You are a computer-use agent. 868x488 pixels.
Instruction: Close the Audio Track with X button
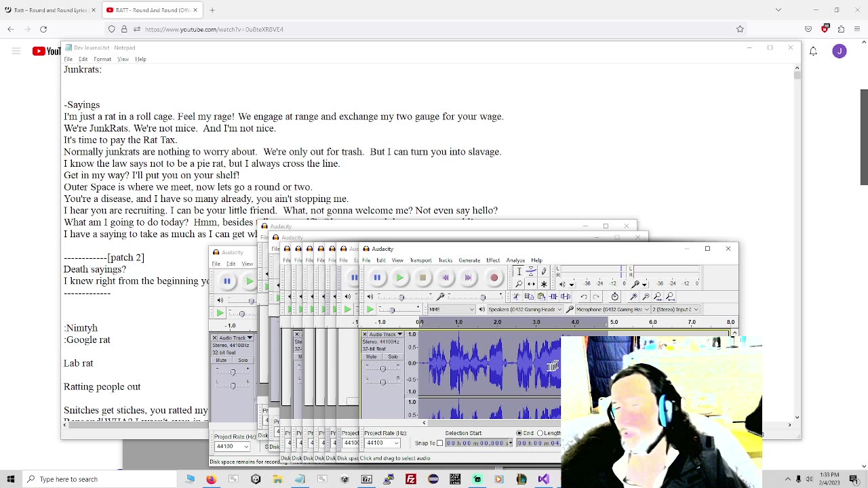pos(365,334)
